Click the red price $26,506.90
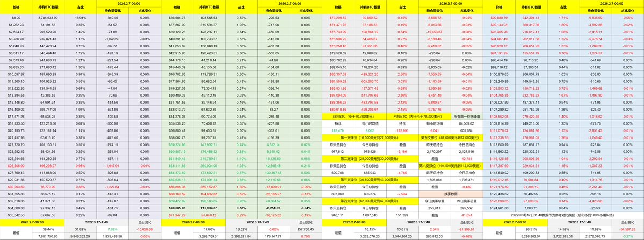This screenshot has height=240, width=644. pyautogui.click(x=16, y=165)
